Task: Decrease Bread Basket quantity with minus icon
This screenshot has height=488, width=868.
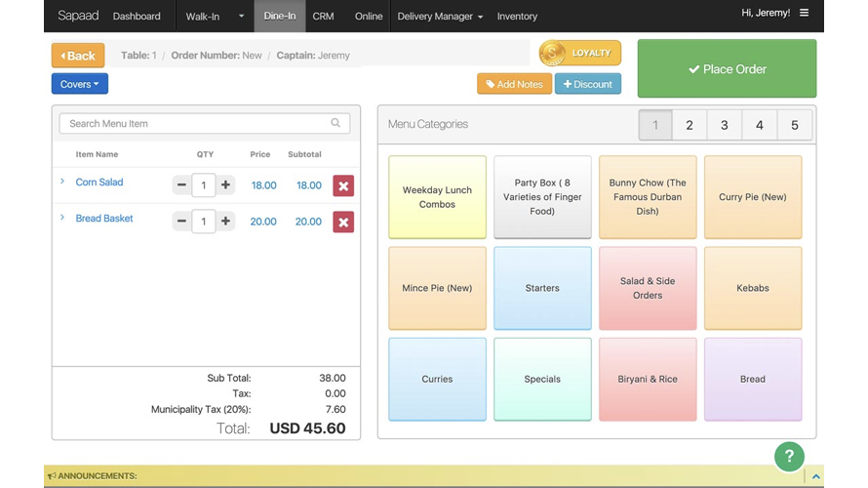Action: tap(181, 222)
